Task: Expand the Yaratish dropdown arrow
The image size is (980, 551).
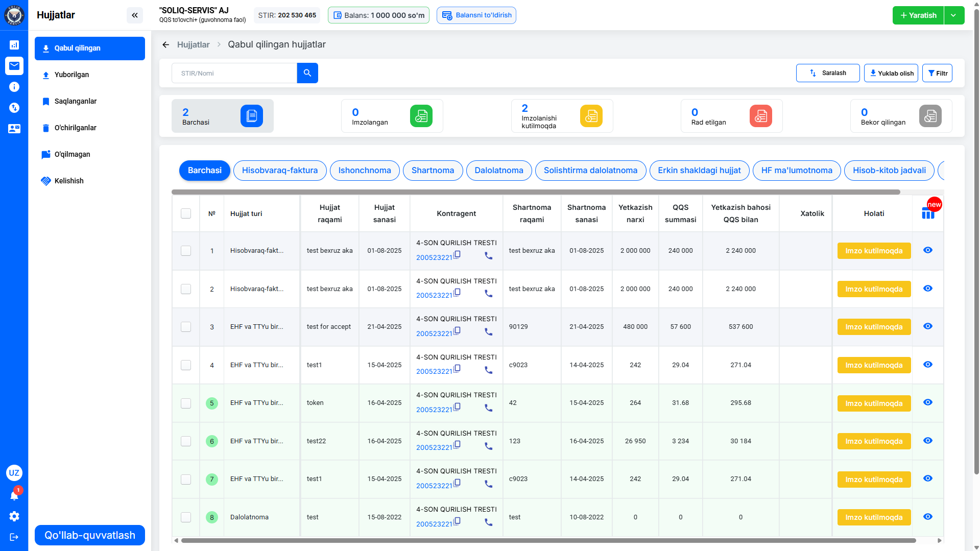Action: point(953,15)
